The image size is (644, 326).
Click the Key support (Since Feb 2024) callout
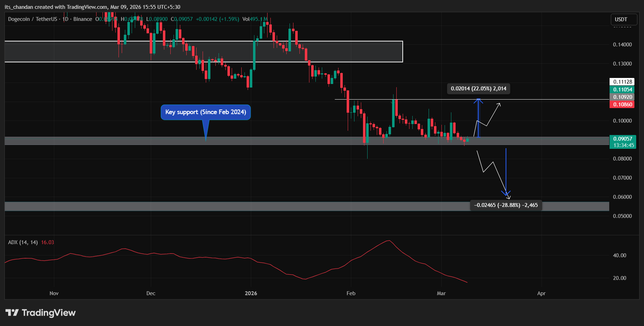click(x=206, y=112)
